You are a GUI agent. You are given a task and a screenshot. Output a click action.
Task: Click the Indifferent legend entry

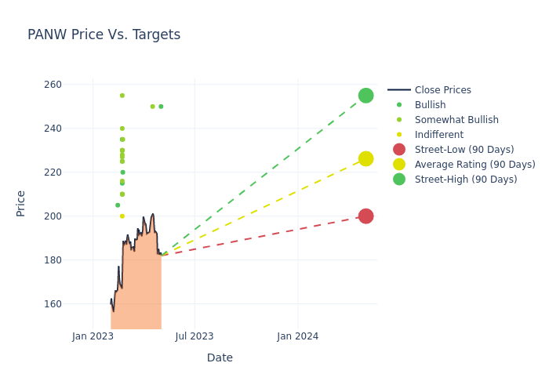[438, 135]
